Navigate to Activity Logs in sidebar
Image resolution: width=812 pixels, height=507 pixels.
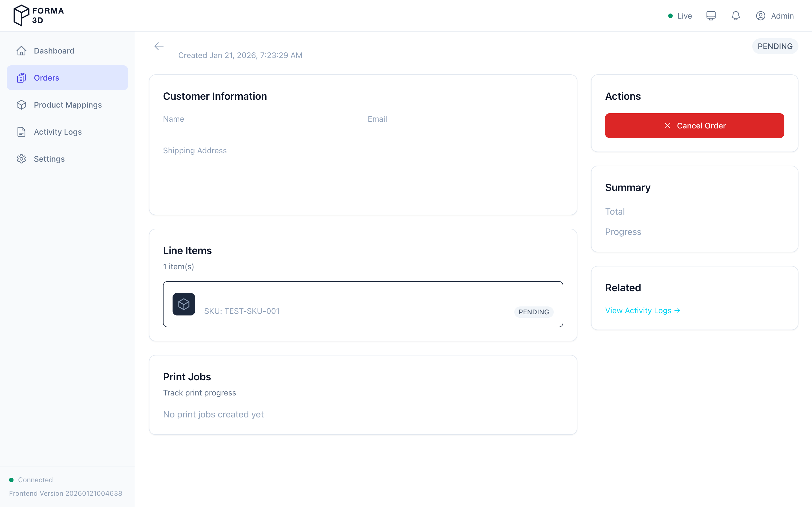coord(58,132)
